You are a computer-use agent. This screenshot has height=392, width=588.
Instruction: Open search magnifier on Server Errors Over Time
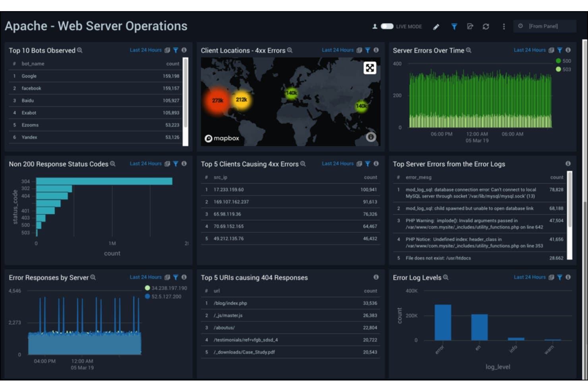click(x=469, y=50)
